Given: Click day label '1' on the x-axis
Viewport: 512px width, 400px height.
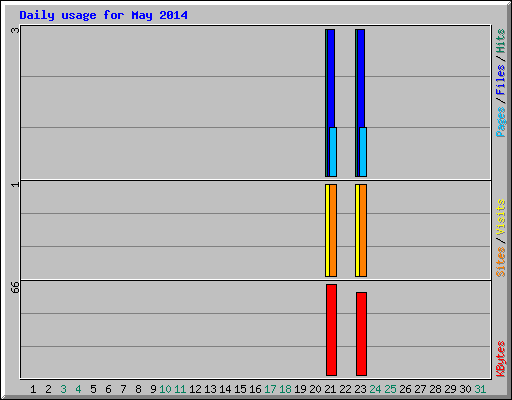Looking at the screenshot, I should pyautogui.click(x=33, y=389).
